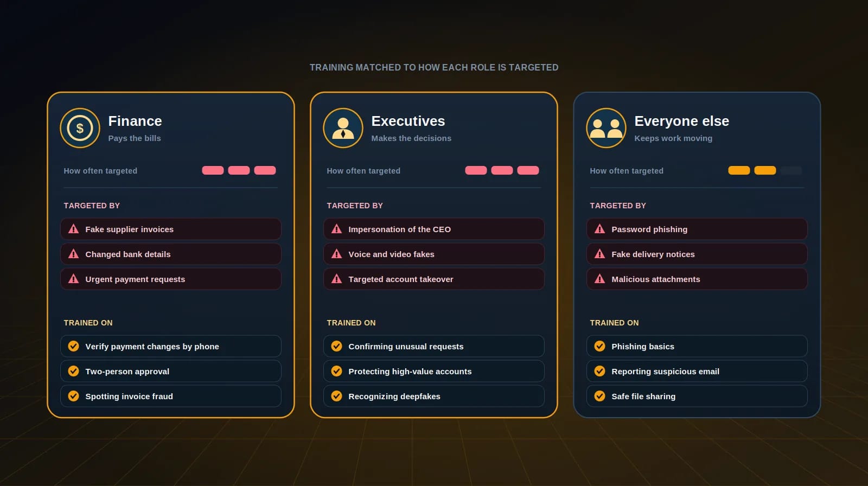Click the 'Pays the bills' subtitle
Viewport: 868px width, 486px height.
(x=135, y=138)
